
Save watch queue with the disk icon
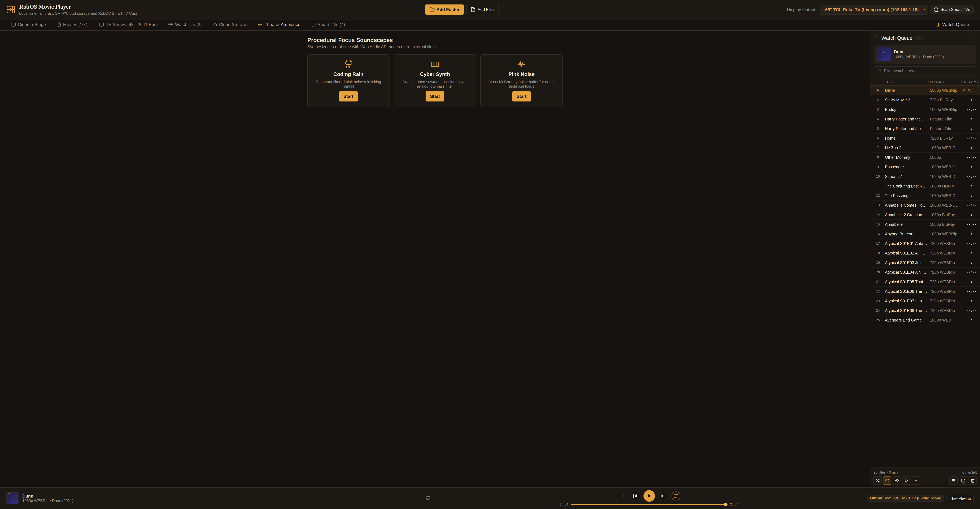pos(963,480)
